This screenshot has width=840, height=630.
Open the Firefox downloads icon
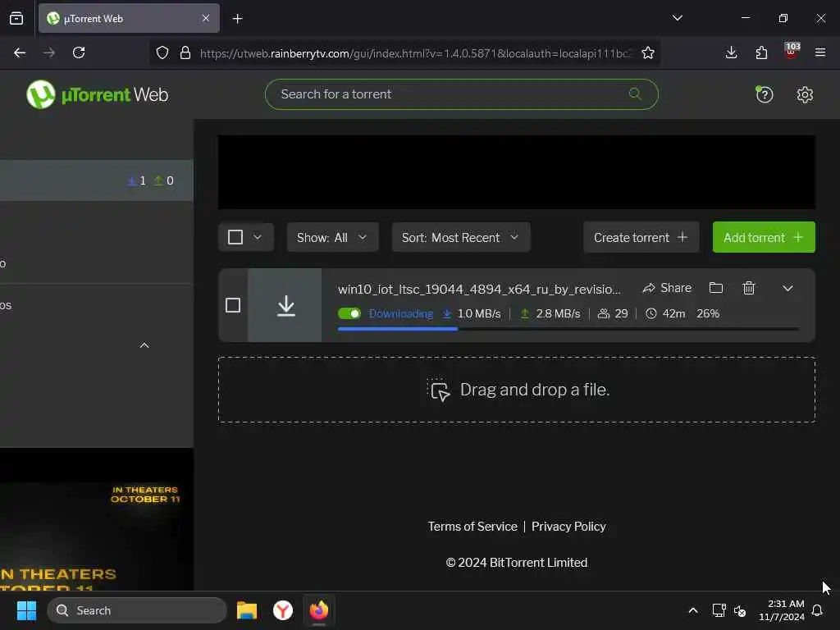coord(731,52)
